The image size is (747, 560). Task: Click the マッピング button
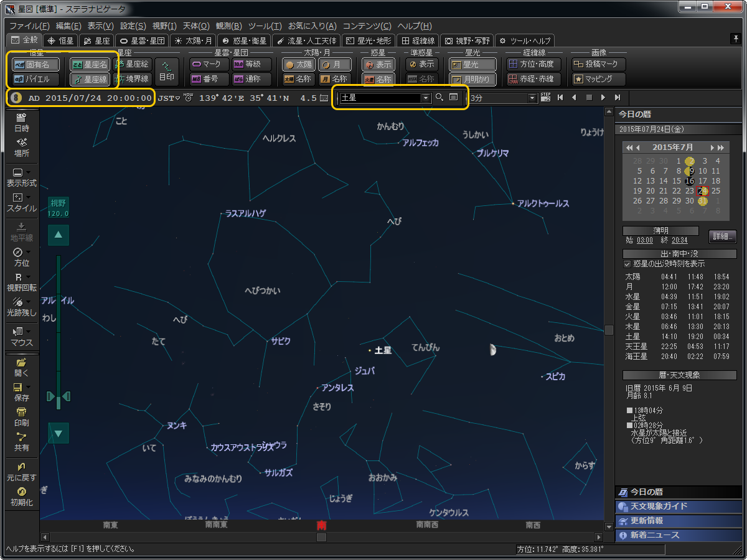[598, 79]
